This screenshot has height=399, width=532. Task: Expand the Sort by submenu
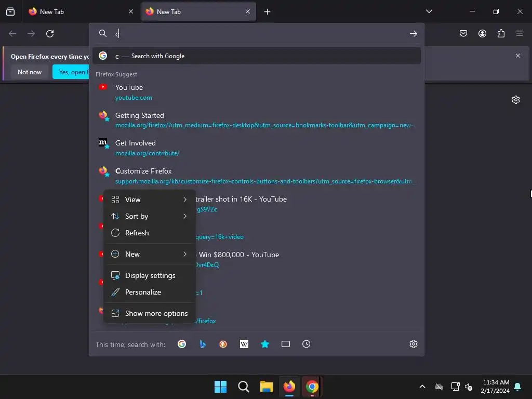tap(150, 216)
